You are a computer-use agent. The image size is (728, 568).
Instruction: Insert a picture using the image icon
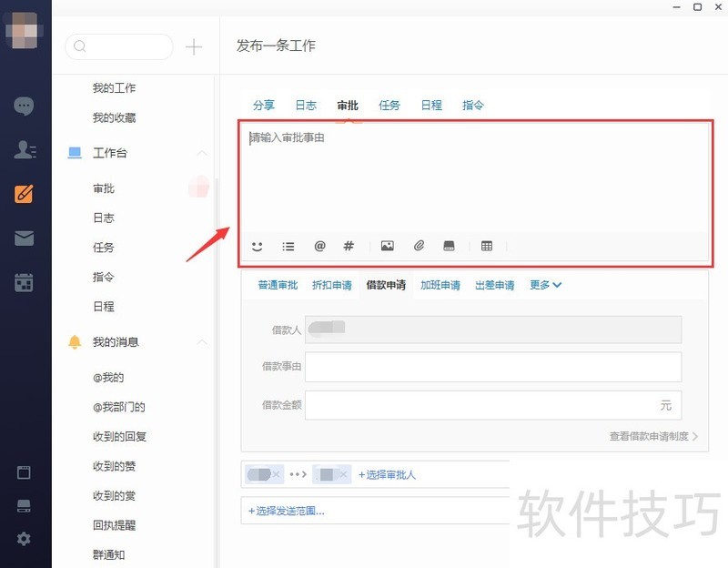(x=388, y=246)
